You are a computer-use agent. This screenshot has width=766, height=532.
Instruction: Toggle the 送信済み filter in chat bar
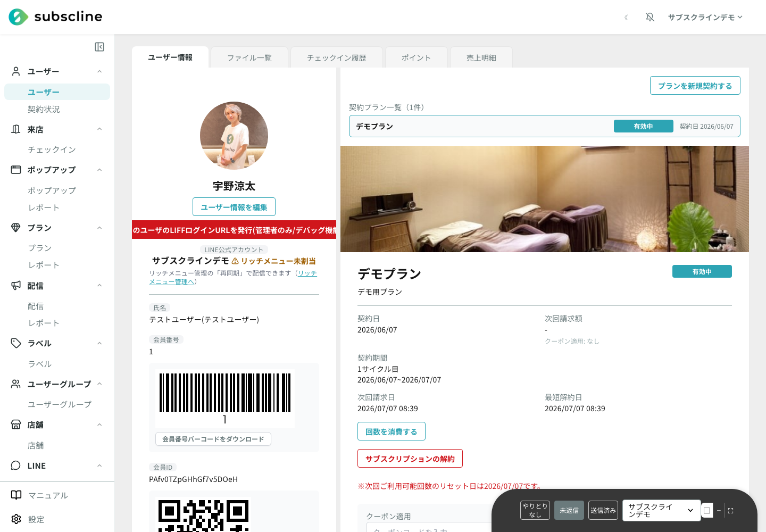click(603, 510)
